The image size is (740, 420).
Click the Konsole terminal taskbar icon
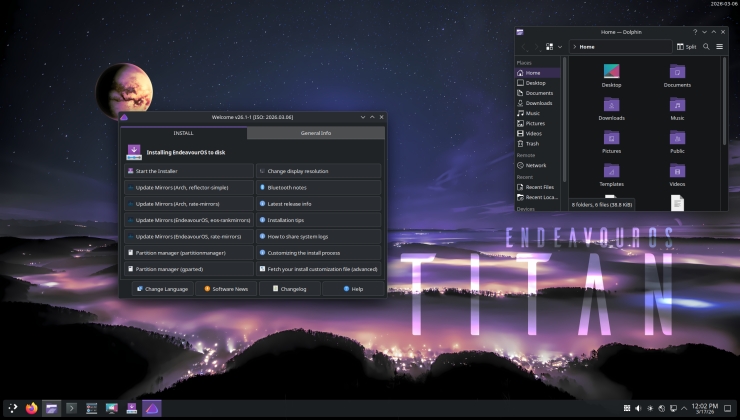[71, 408]
